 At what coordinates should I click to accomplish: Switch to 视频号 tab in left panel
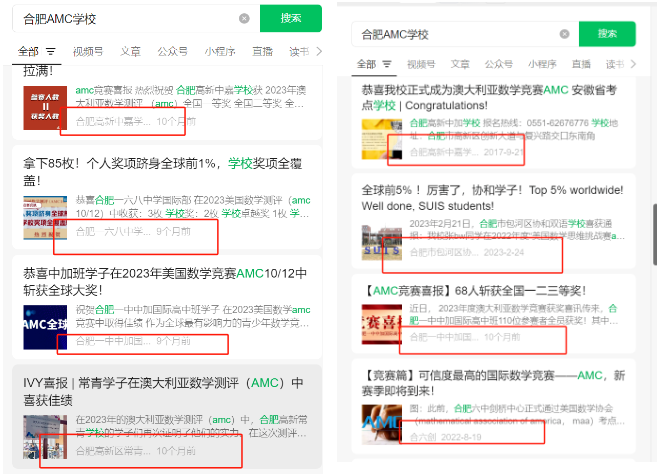tap(88, 52)
